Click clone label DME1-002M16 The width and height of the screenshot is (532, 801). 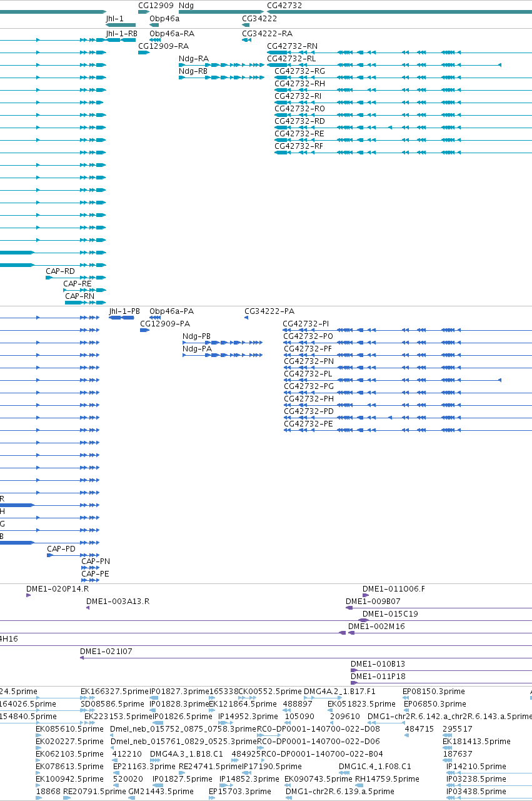coord(376,627)
